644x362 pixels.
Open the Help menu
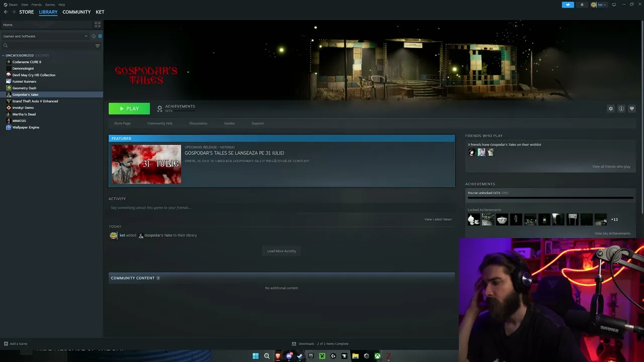tap(61, 5)
